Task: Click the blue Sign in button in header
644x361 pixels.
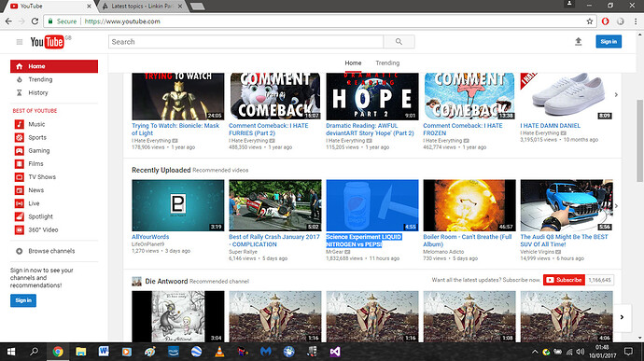Action: click(x=609, y=41)
